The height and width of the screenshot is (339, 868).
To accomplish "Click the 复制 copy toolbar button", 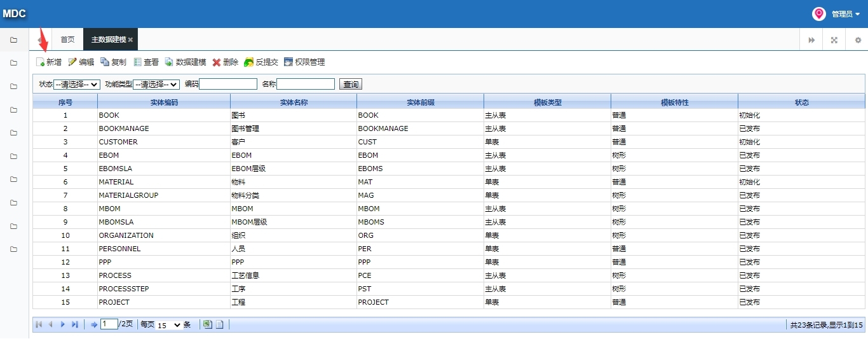I will pyautogui.click(x=113, y=62).
